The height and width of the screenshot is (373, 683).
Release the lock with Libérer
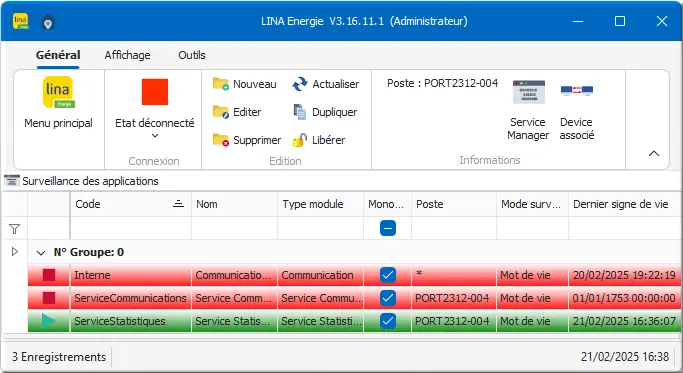point(319,140)
